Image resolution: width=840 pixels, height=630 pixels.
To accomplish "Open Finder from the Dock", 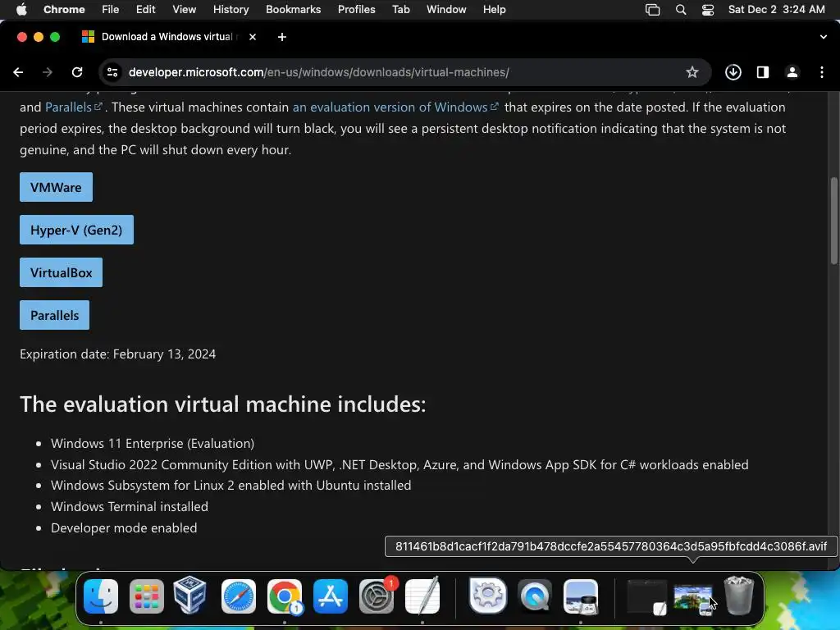I will click(101, 596).
